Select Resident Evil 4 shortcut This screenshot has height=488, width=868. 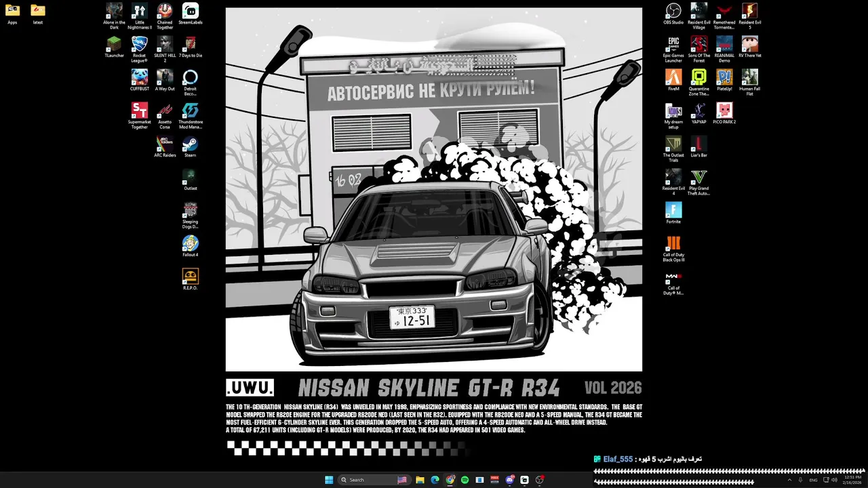(x=673, y=182)
